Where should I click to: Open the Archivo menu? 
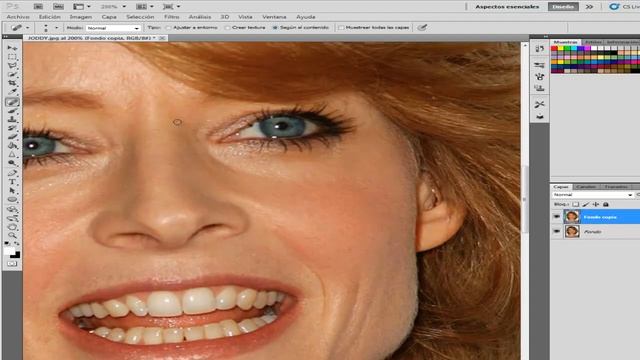click(x=18, y=17)
